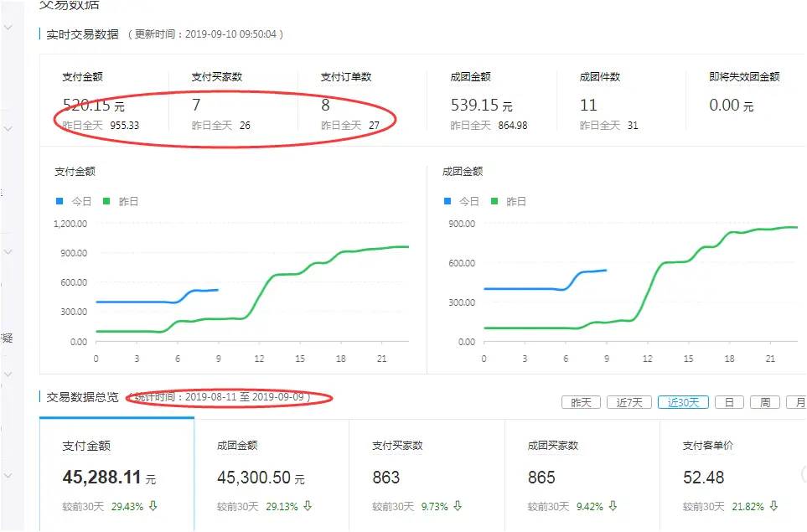Collapse the topmost sidebar chevron
The width and height of the screenshot is (807, 532).
[x=8, y=26]
